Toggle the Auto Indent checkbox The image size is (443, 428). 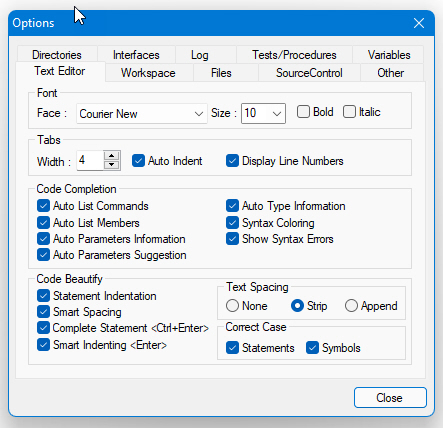click(x=138, y=161)
